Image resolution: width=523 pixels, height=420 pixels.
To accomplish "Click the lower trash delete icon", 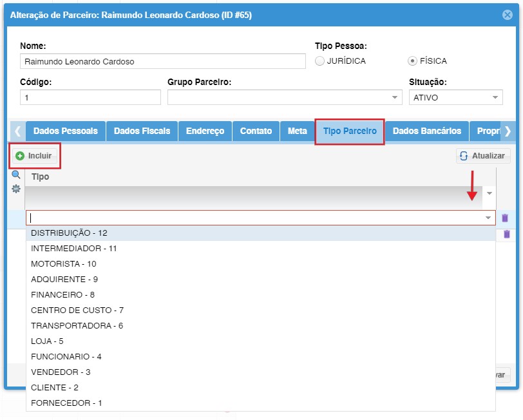I will (507, 234).
